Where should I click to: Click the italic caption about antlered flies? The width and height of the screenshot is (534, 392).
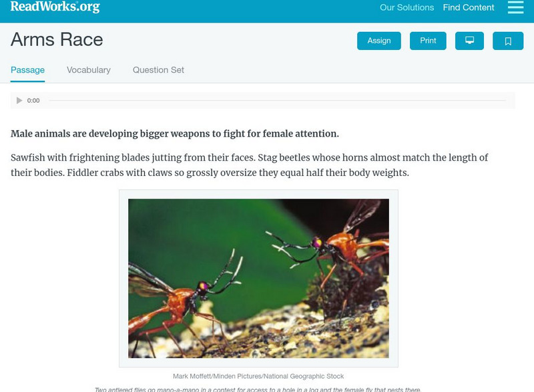(x=258, y=389)
